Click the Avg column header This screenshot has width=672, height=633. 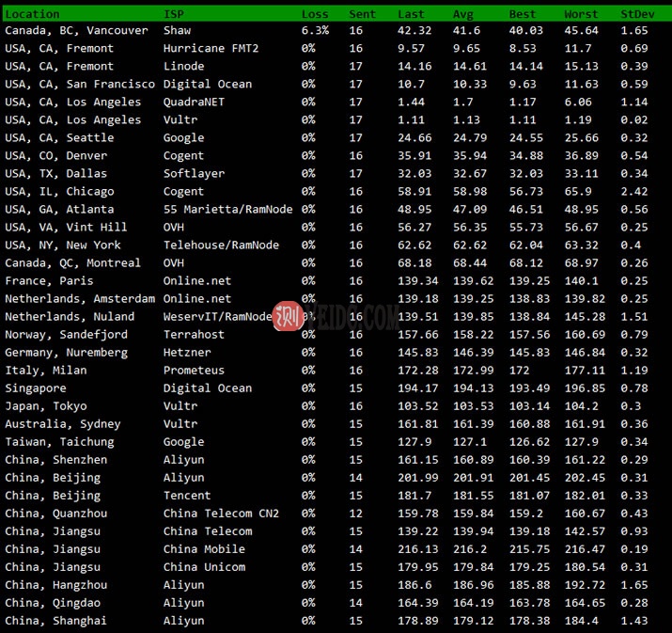coord(463,14)
